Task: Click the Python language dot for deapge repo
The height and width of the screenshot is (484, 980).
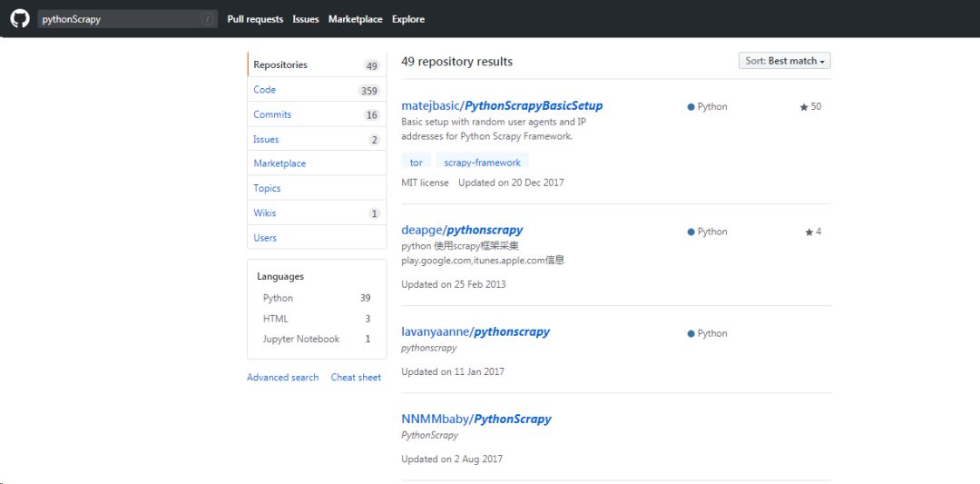Action: click(x=691, y=232)
